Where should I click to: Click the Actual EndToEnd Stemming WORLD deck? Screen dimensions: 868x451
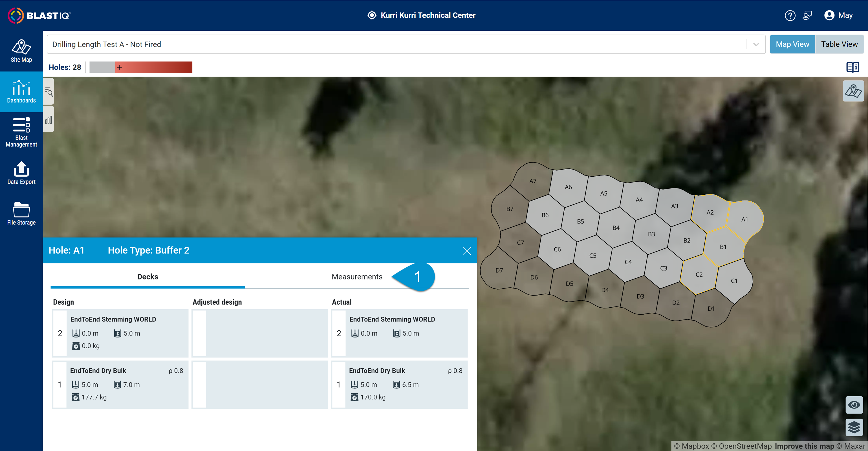click(x=399, y=333)
